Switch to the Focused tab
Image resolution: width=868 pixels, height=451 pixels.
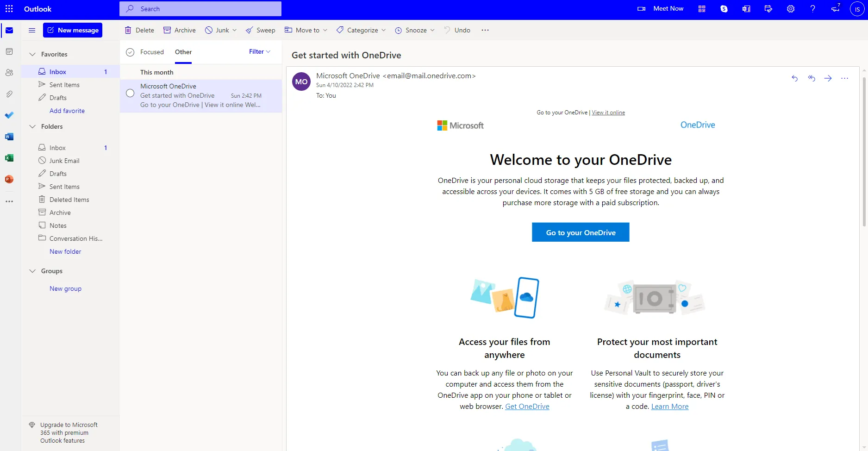(152, 52)
